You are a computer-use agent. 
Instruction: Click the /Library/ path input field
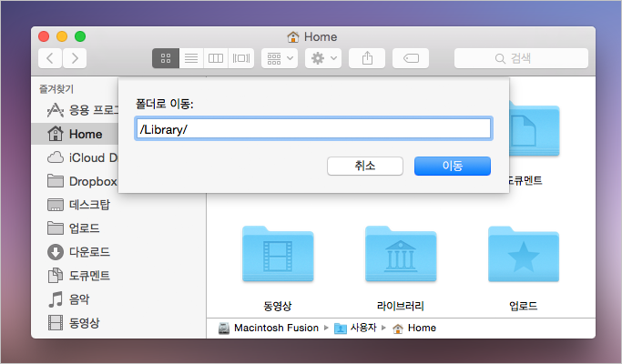(x=313, y=128)
